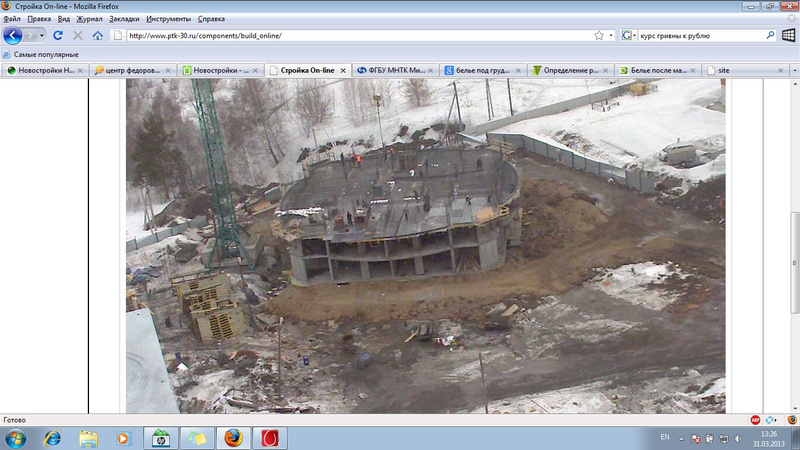Click the EN language indicator in the tray

pos(666,438)
